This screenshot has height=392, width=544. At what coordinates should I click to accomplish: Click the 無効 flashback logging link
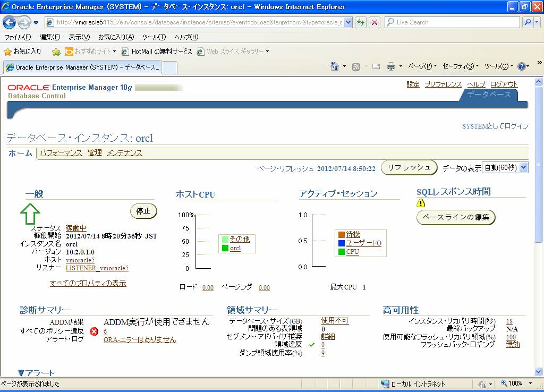(x=513, y=345)
